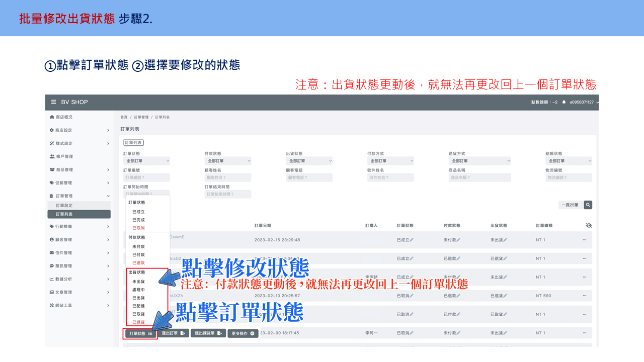Image resolution: width=644 pixels, height=362 pixels.
Task: Click the 顧客姓名 input field
Action: pos(228,177)
